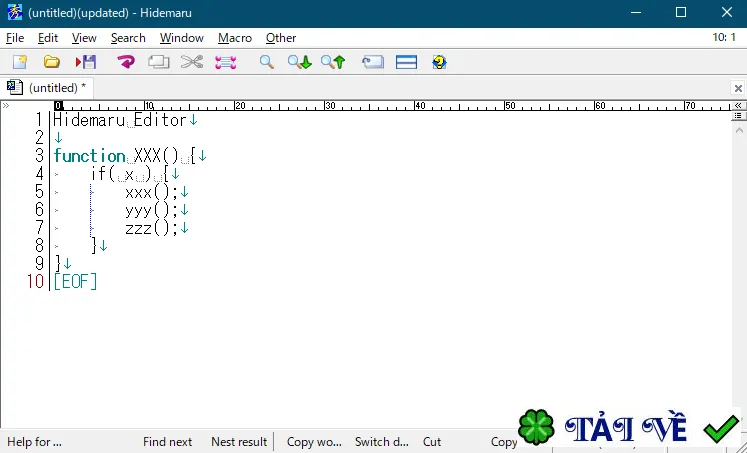
Task: Click the vertical scrollbar up arrow
Action: point(739,130)
